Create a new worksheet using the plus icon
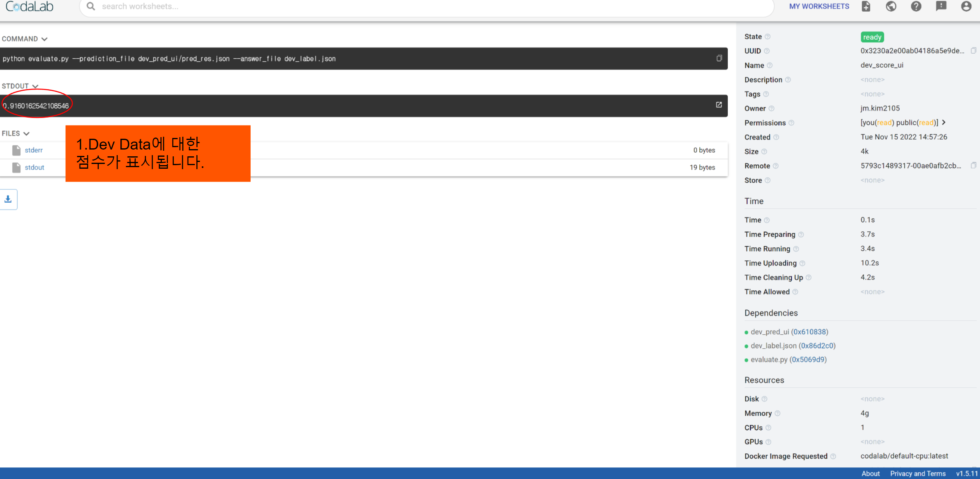Screen dimensions: 980x479 click(866, 6)
